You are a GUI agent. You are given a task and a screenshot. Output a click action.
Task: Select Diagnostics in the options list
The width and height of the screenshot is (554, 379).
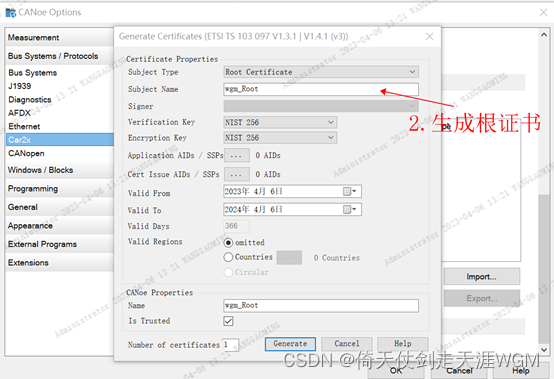point(59,100)
